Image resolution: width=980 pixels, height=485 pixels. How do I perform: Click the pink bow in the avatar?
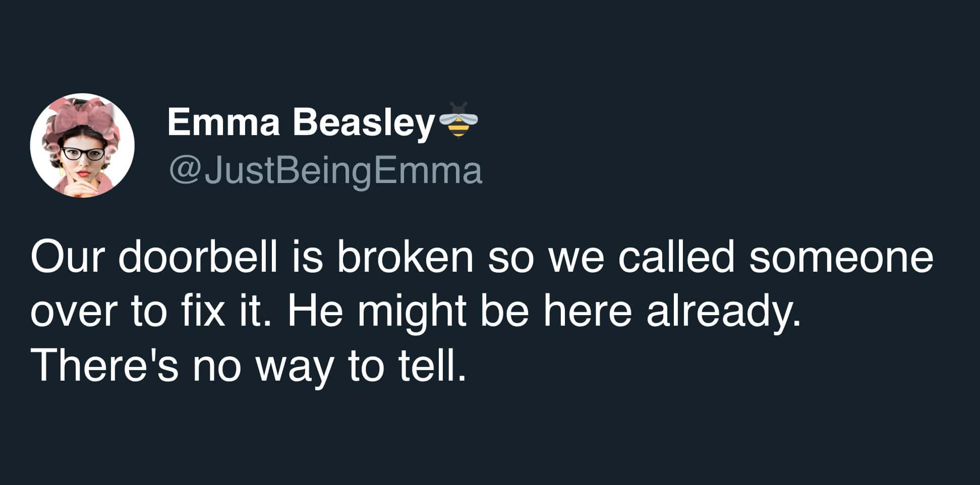83,118
